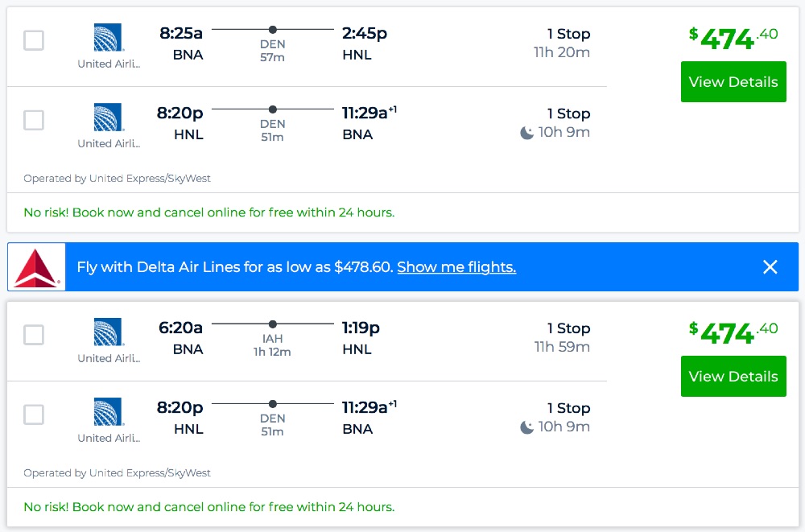This screenshot has width=805, height=532.
Task: Check the 6:20a BNA to HNL flight
Action: pyautogui.click(x=34, y=335)
